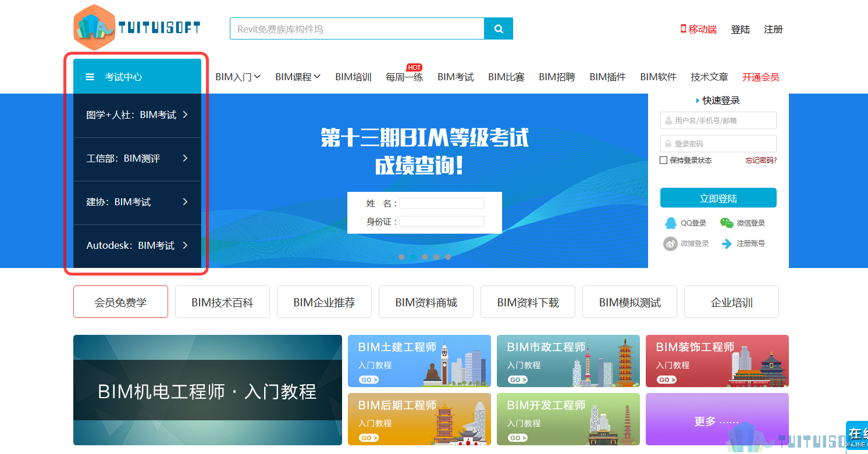Open 每周一练 nav item
The width and height of the screenshot is (868, 454).
point(404,77)
